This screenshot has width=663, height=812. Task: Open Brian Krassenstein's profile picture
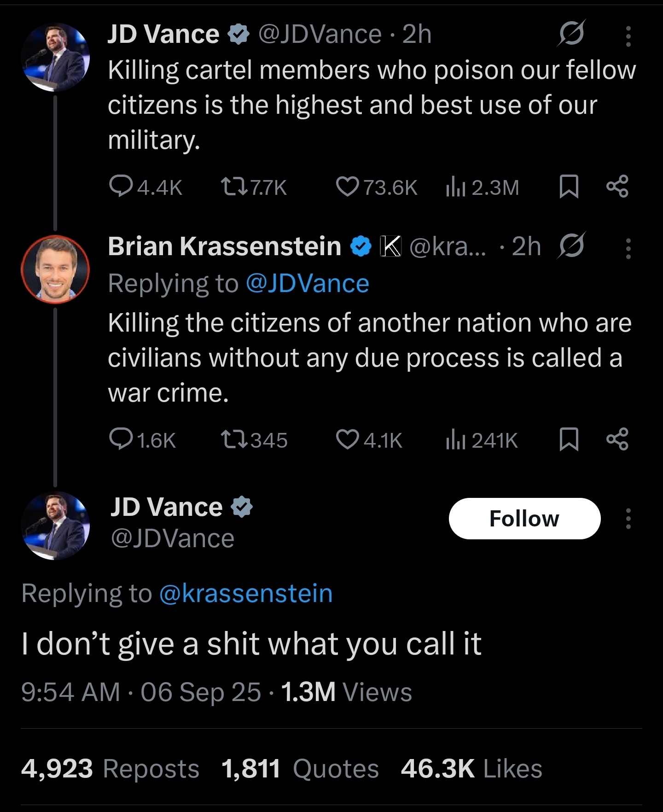55,269
